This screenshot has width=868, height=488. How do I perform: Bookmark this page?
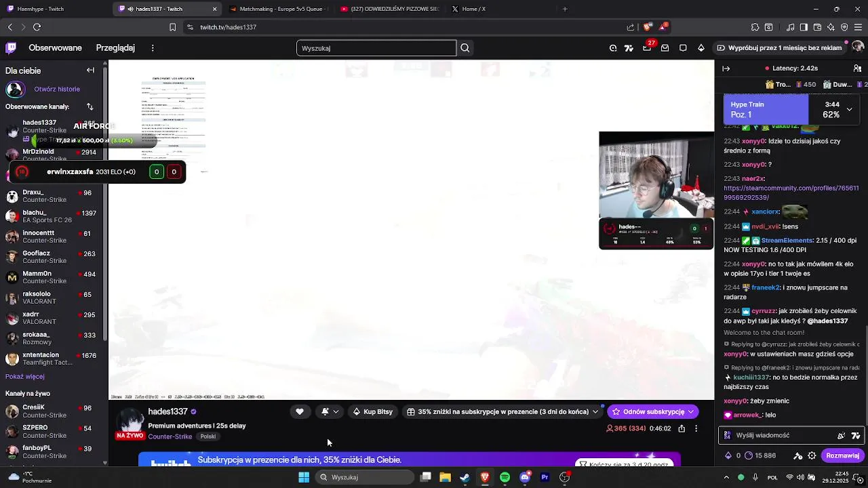172,27
